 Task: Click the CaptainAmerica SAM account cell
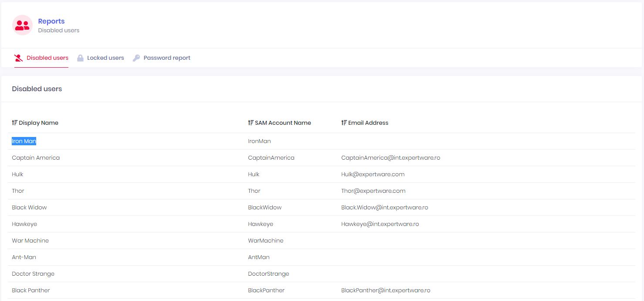click(x=271, y=158)
